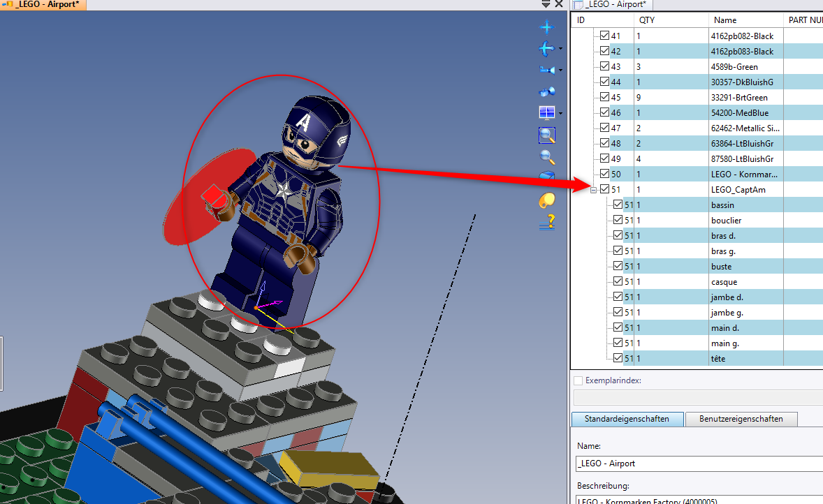The height and width of the screenshot is (504, 823).
Task: Toggle the bassin part checkbox
Action: [618, 205]
